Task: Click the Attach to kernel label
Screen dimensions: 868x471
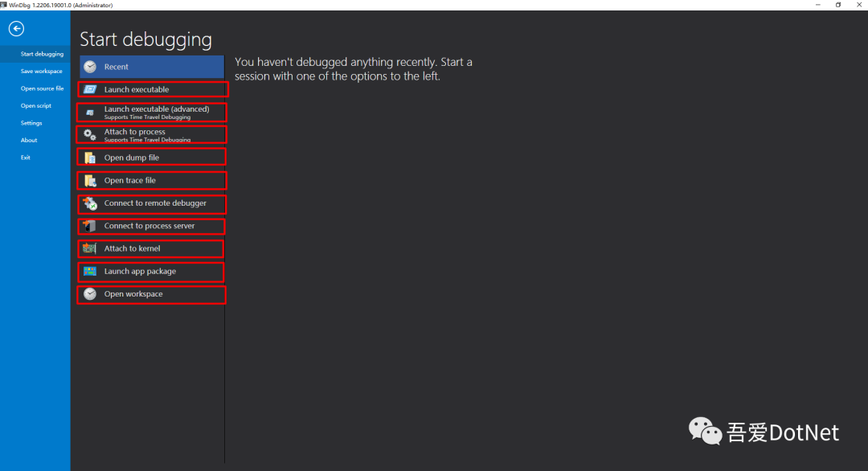Action: [x=133, y=248]
